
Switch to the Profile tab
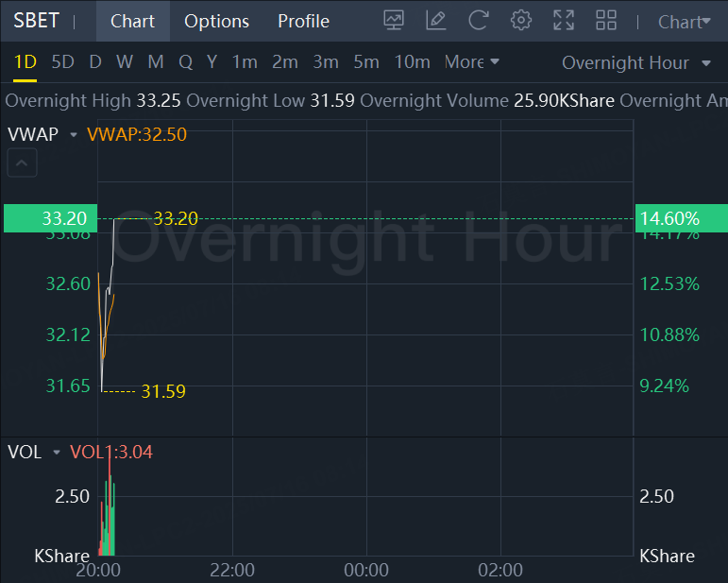303,21
